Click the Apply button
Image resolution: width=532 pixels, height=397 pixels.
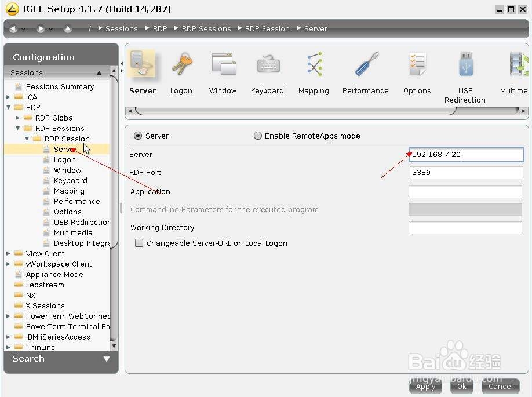click(x=425, y=386)
